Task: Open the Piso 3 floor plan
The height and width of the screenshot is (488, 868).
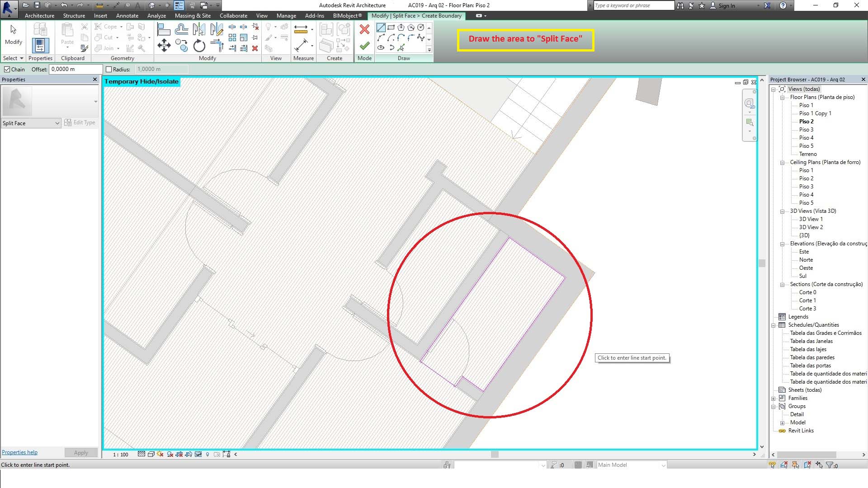Action: click(806, 130)
